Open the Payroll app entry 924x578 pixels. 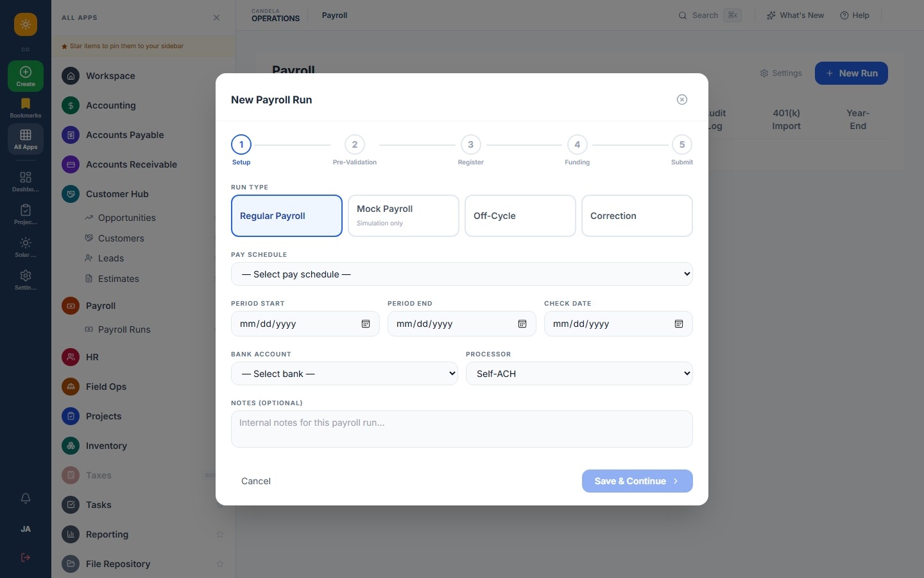143,306
